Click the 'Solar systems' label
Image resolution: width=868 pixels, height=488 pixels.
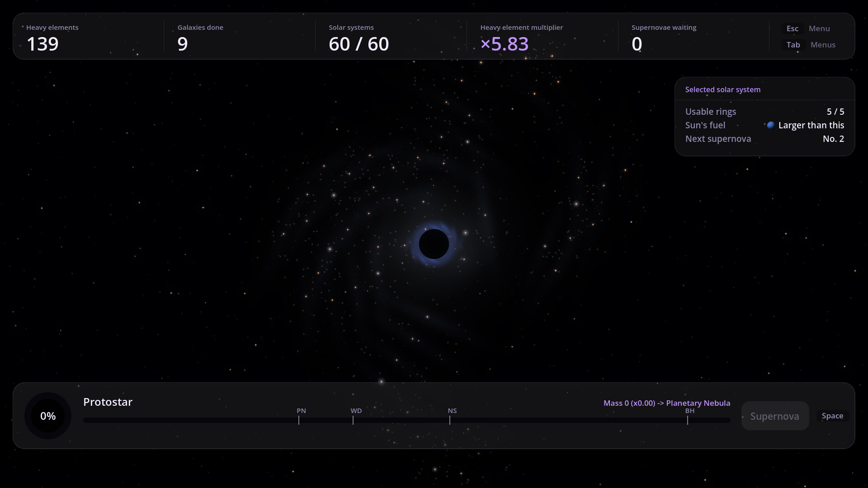point(351,28)
